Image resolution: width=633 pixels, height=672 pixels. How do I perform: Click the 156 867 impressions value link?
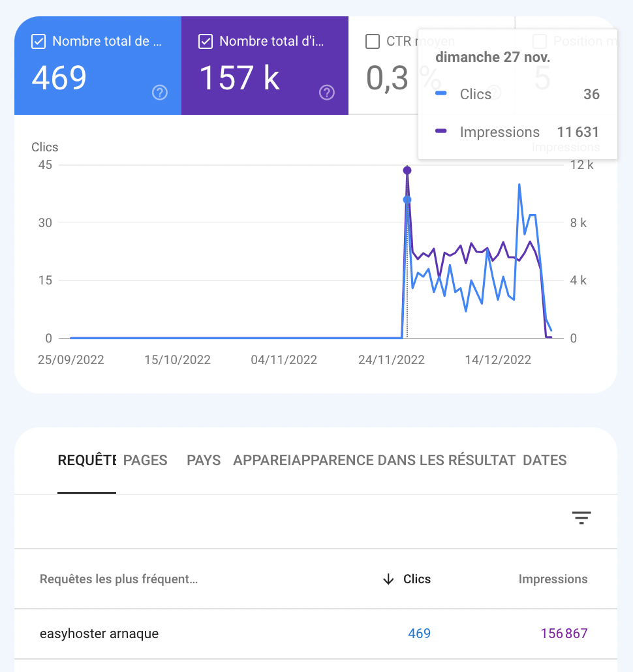[x=565, y=634]
